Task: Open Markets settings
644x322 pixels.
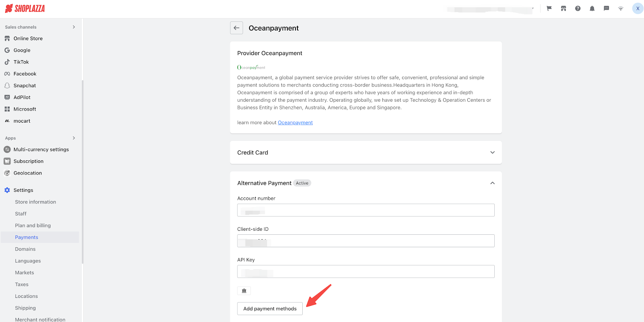Action: [25, 273]
